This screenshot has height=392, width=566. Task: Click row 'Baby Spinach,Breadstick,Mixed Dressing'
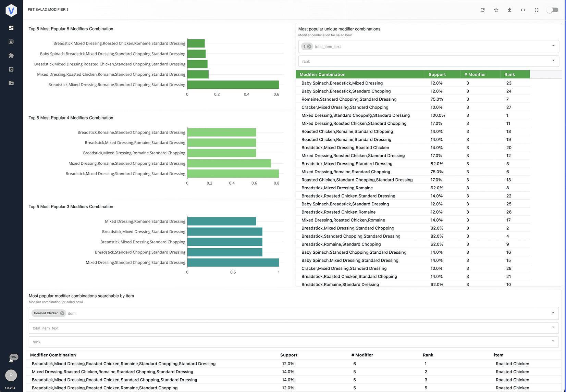413,83
